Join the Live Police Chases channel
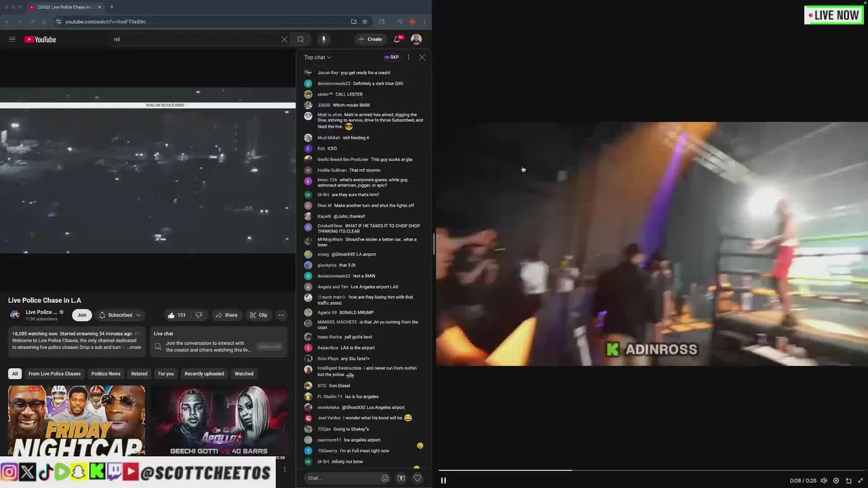 point(82,314)
